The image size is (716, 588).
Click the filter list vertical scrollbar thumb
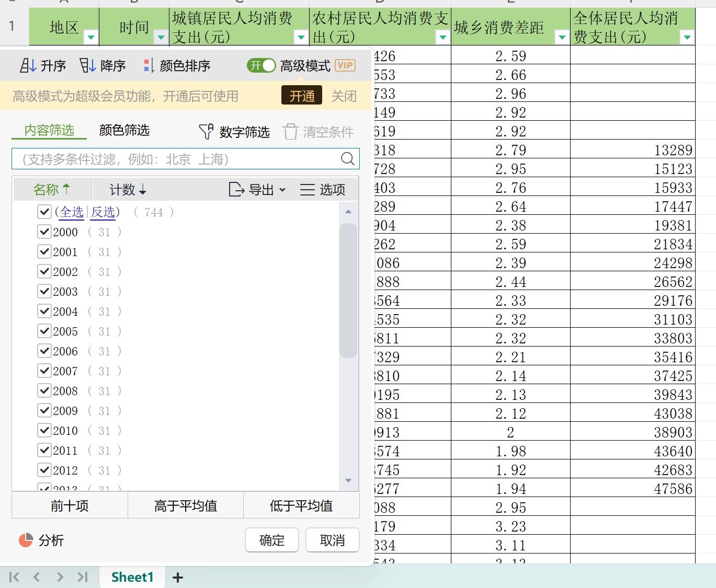click(348, 290)
